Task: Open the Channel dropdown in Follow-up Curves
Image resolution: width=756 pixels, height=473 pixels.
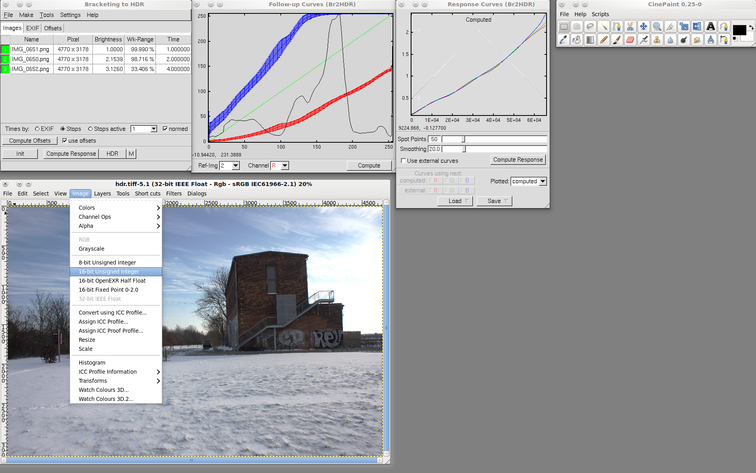Action: [x=280, y=165]
